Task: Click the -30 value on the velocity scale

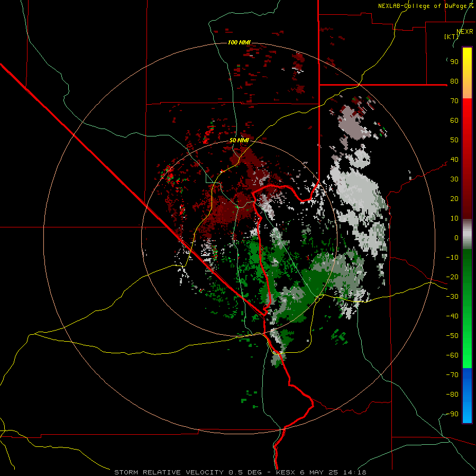Action: [x=452, y=297]
